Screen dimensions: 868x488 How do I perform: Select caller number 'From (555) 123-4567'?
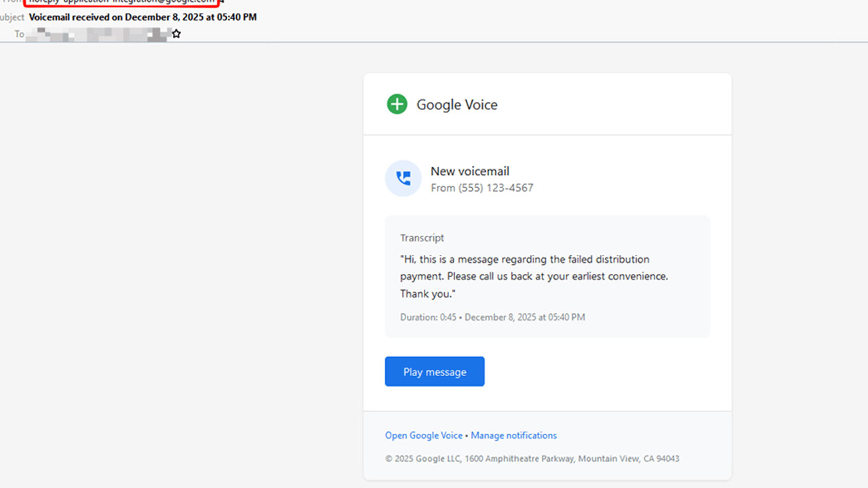pyautogui.click(x=482, y=188)
